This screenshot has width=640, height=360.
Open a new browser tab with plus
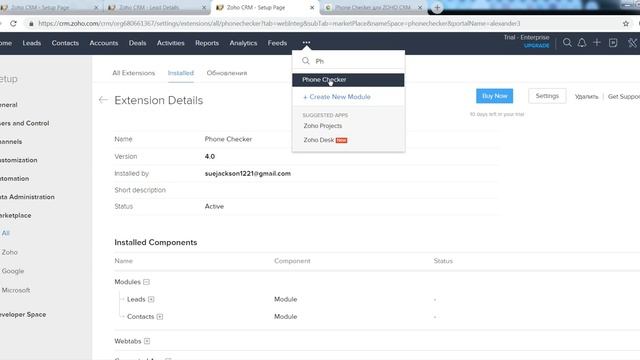click(x=437, y=7)
